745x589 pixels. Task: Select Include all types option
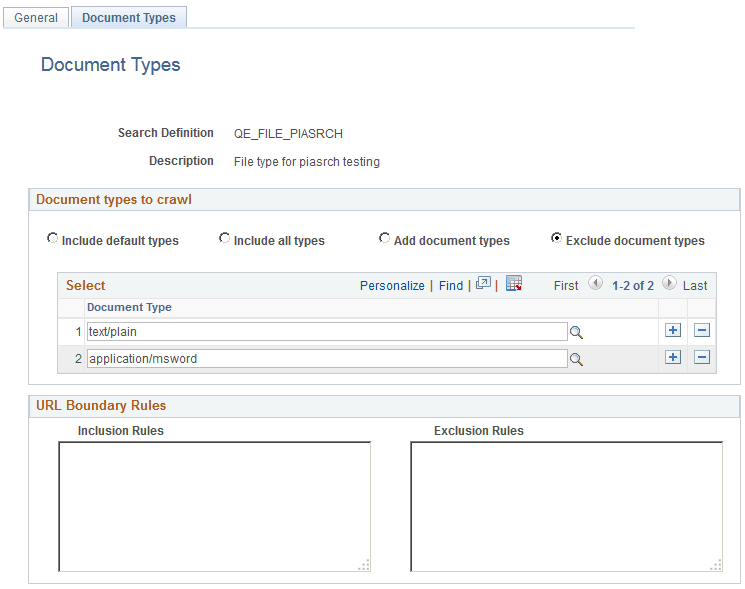pos(224,238)
